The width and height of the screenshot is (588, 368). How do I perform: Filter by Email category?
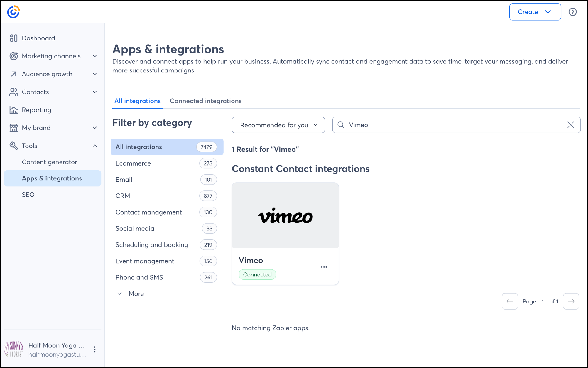[x=167, y=180]
